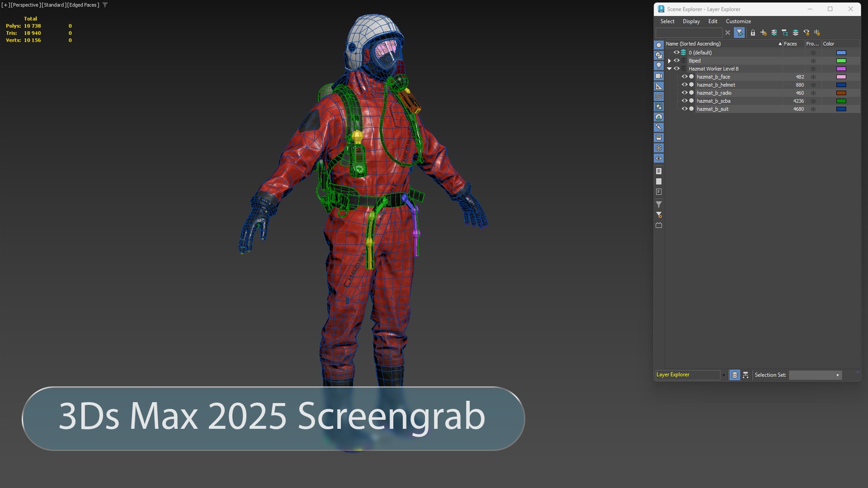Switch to Sort by Hierarchy mode button

tap(745, 375)
